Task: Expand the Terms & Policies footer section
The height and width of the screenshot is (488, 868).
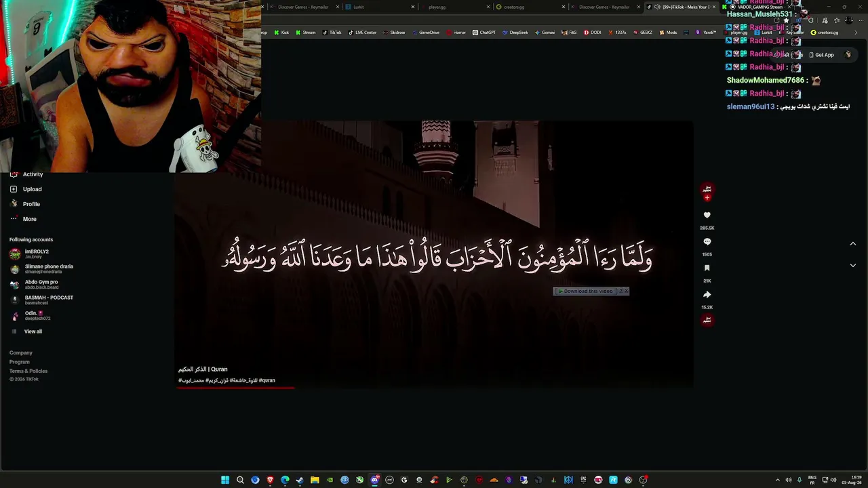Action: click(x=28, y=371)
